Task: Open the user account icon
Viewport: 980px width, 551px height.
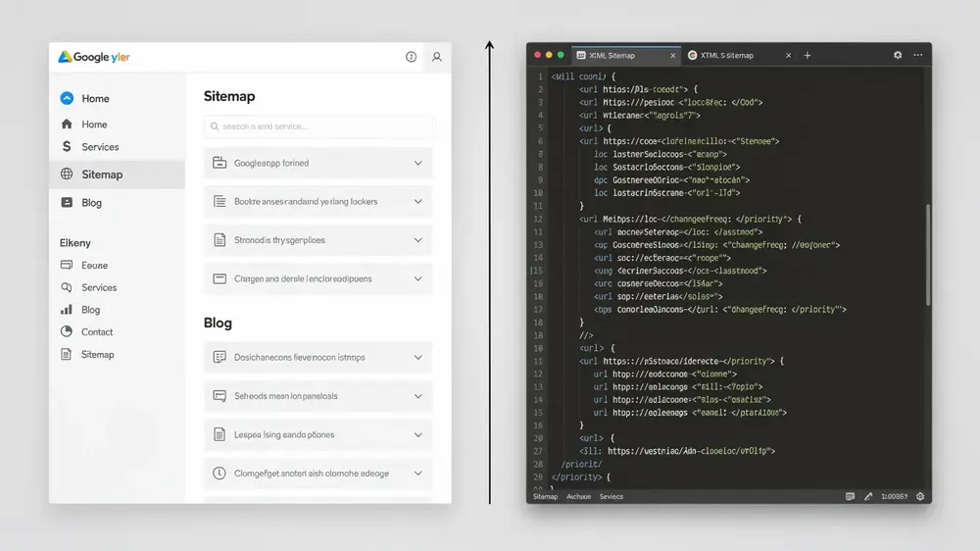Action: tap(437, 57)
